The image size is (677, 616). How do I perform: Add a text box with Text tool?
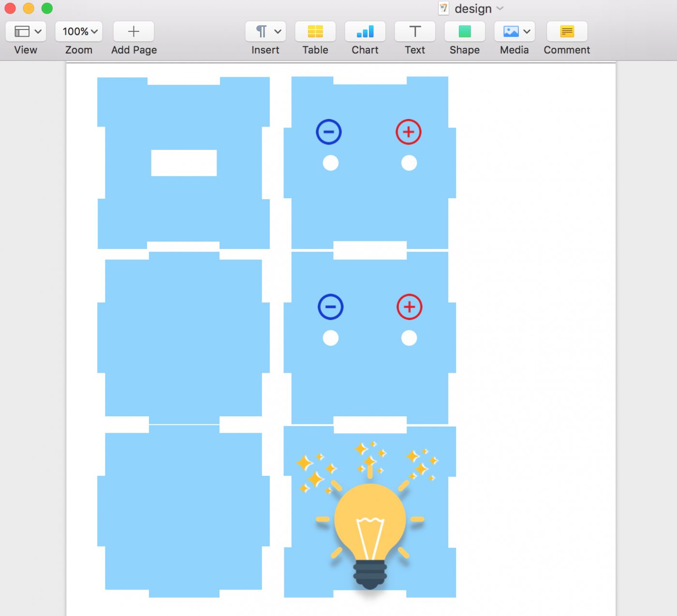pos(414,32)
